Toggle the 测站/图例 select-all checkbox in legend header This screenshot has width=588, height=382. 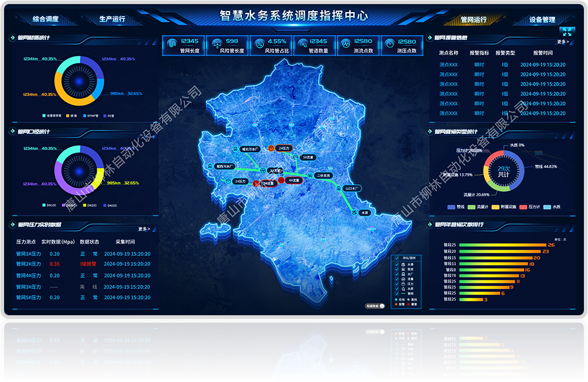pyautogui.click(x=396, y=257)
